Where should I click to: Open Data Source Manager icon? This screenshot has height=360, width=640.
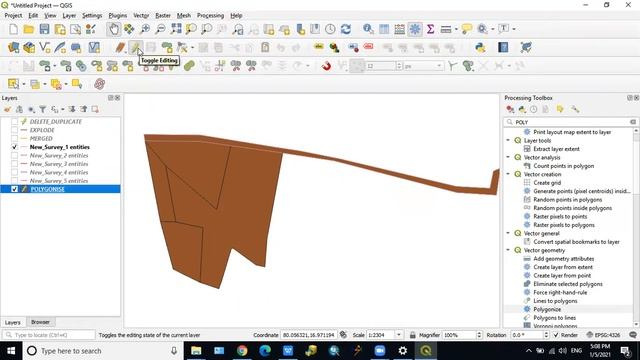click(13, 47)
